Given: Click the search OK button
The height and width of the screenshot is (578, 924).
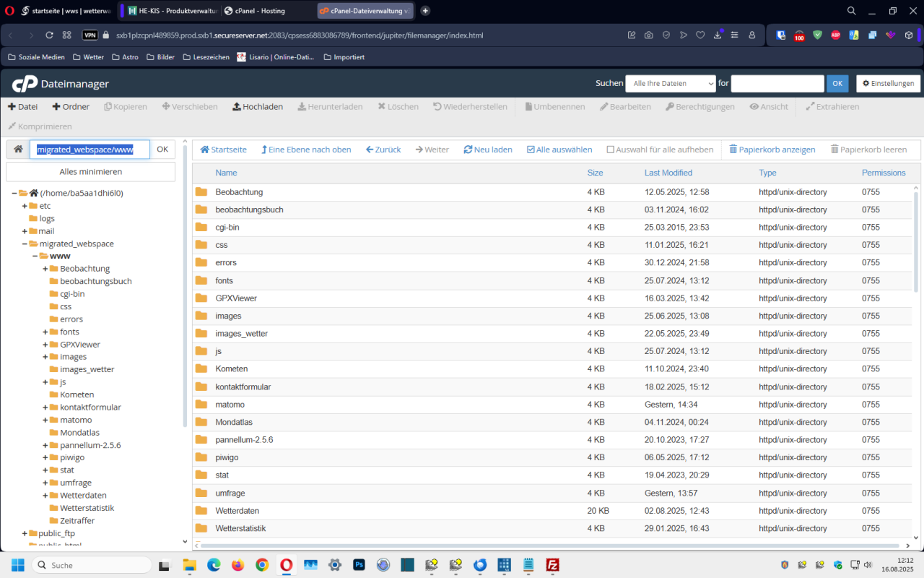Looking at the screenshot, I should [x=837, y=84].
